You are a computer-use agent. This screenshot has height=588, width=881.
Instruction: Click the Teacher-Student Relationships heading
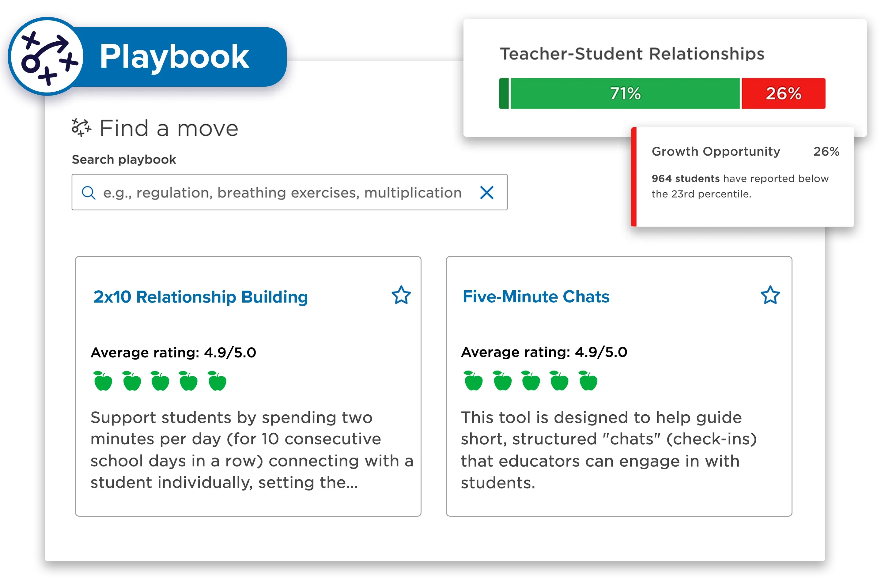click(x=632, y=54)
